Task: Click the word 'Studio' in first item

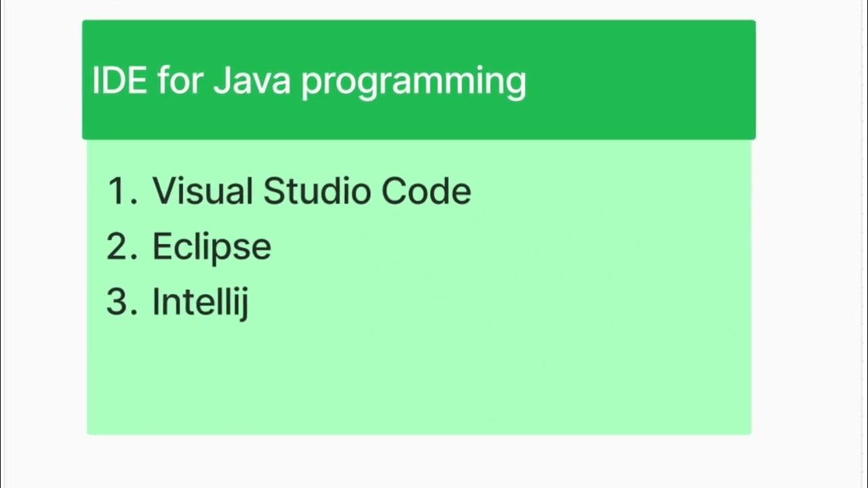Action: click(317, 190)
